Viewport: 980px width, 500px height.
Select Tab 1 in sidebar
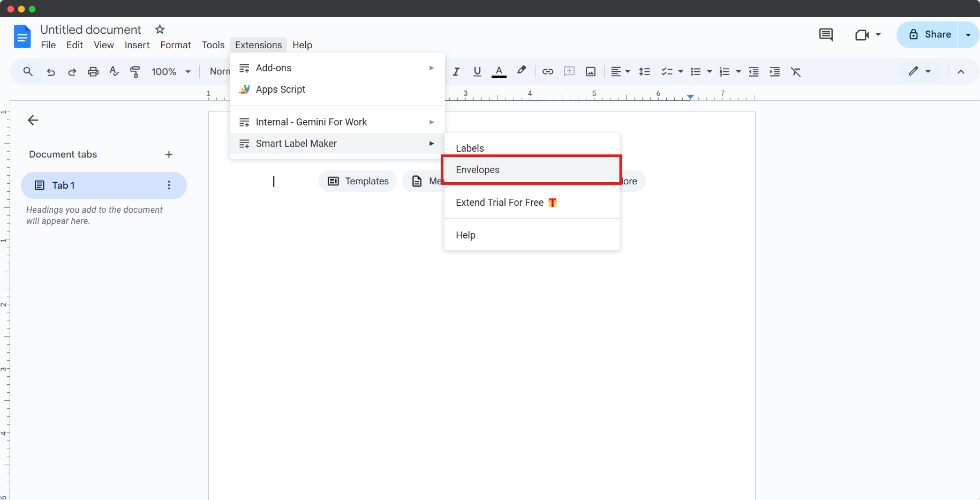pos(103,185)
